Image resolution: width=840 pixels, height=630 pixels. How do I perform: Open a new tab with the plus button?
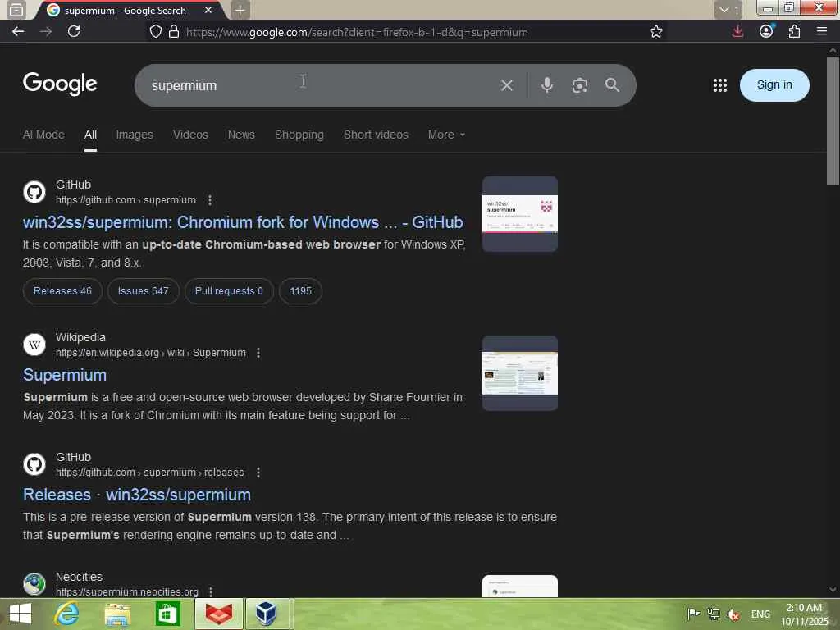(x=240, y=10)
